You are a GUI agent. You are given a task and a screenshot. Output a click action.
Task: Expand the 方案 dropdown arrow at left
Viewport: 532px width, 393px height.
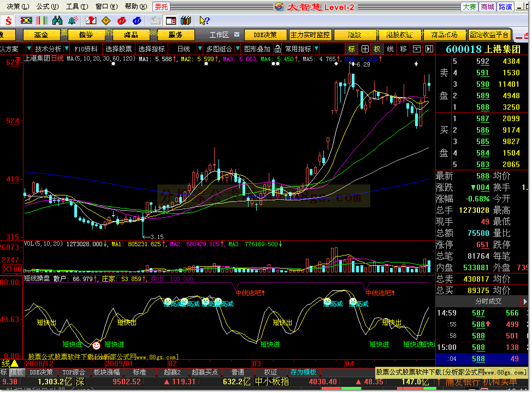pos(29,49)
